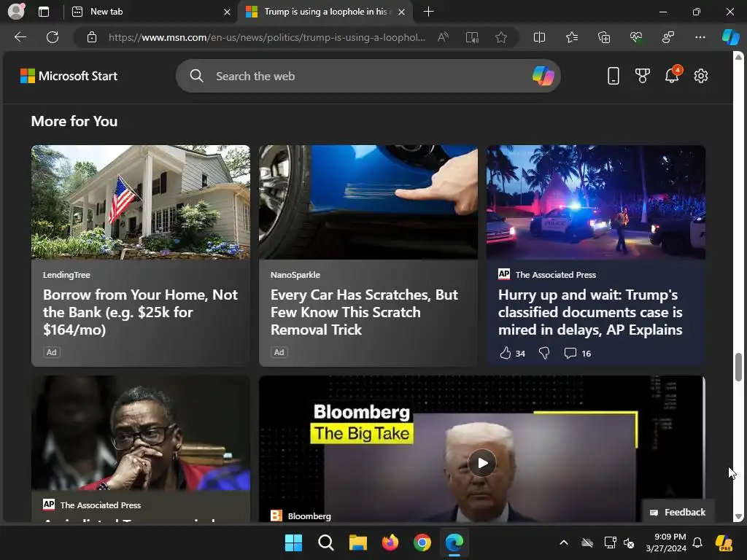
Task: Launch Firefox from the taskbar
Action: (x=390, y=542)
